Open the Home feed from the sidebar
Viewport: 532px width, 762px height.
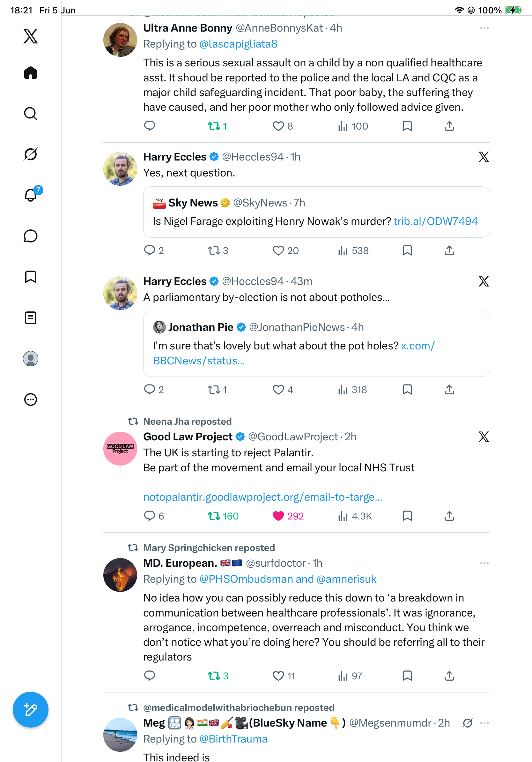[31, 73]
